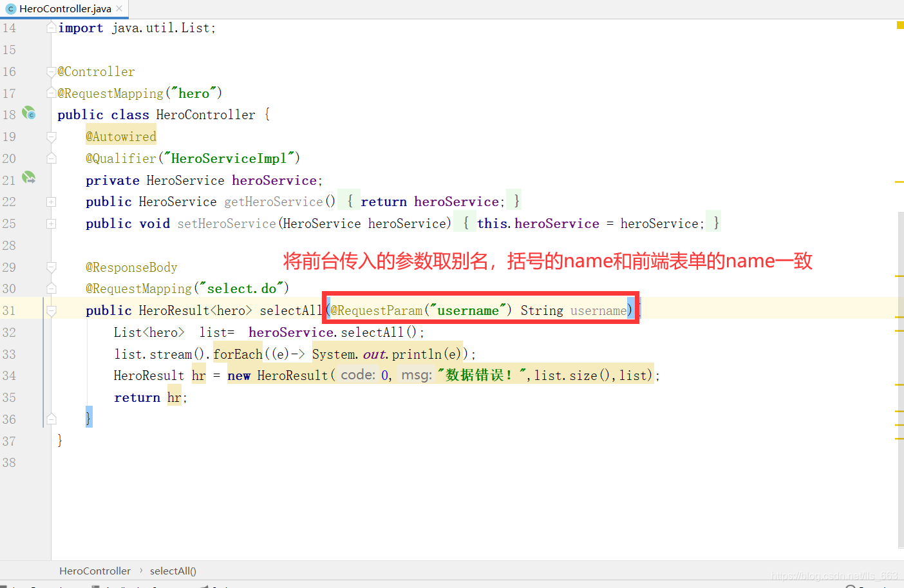Viewport: 904px width, 588px height.
Task: Click the msg: parameter hint on line 34
Action: tap(416, 375)
